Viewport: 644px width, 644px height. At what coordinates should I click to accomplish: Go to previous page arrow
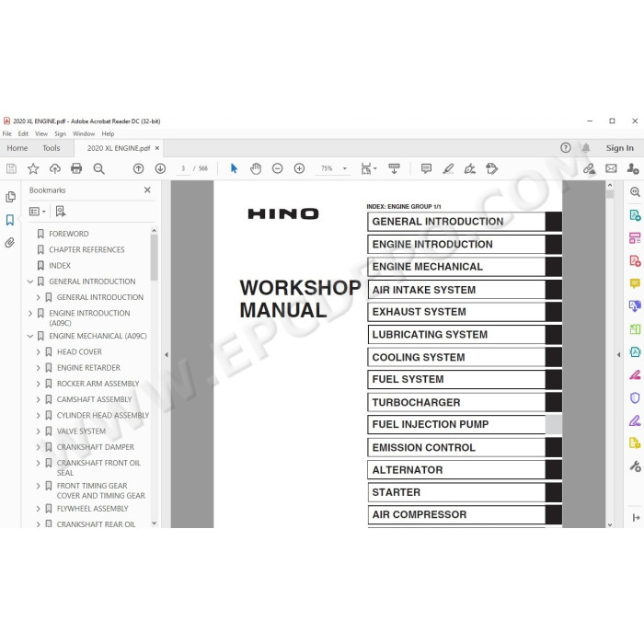pos(138,168)
